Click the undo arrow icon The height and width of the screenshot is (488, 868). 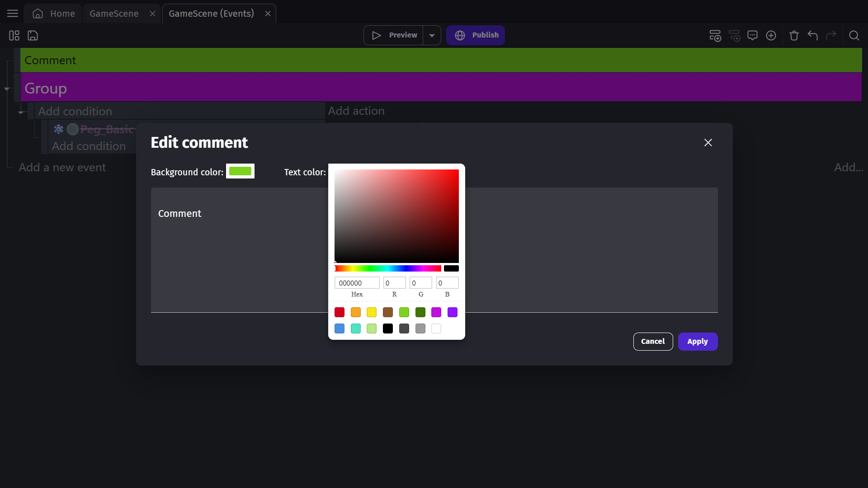point(812,35)
